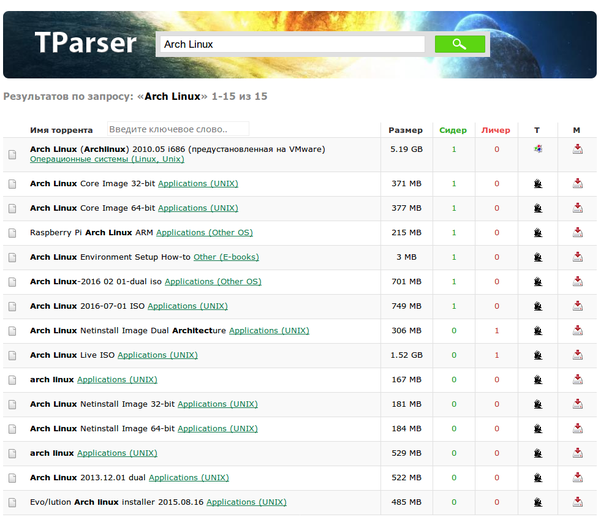Open Applications (UNIX) link for 2013.12.01 dual

click(x=189, y=478)
